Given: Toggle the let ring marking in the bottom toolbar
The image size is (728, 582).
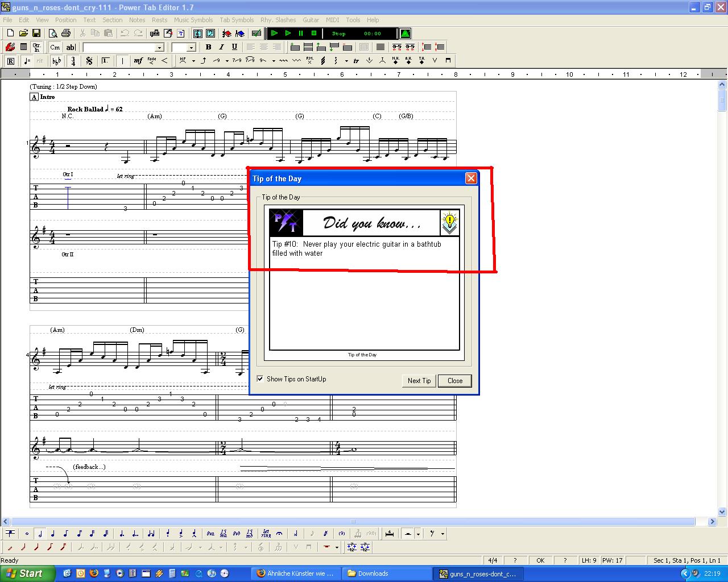Looking at the screenshot, I should [x=266, y=534].
